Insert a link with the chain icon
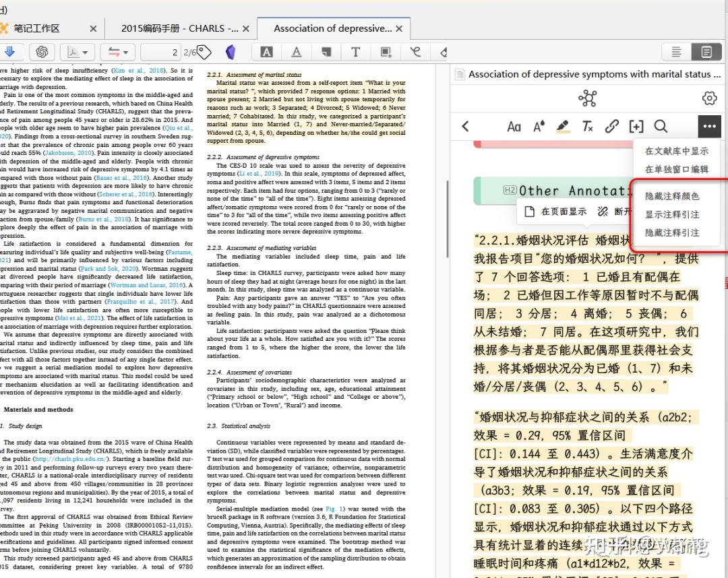 [x=611, y=126]
